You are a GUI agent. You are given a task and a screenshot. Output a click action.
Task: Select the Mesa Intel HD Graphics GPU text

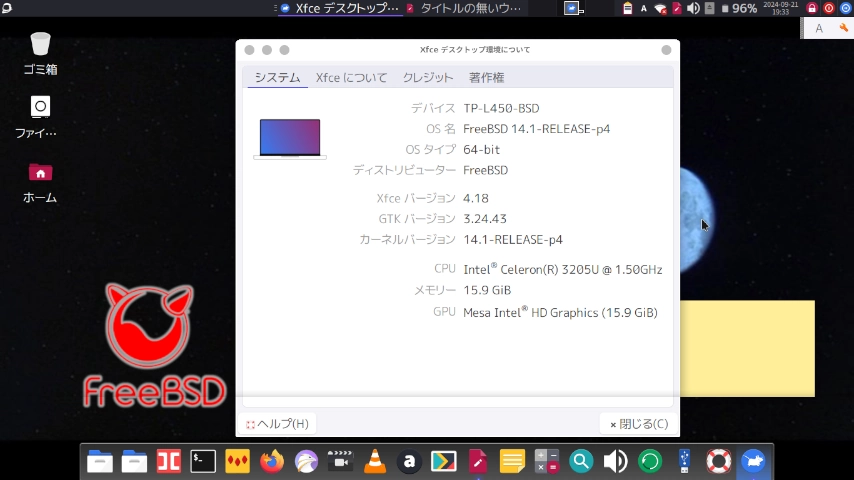[560, 312]
